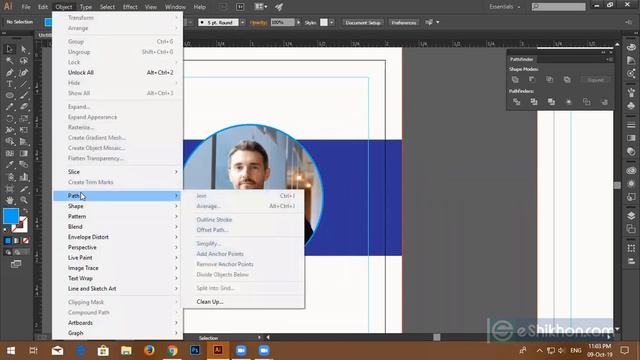Select the Zoom tool magnifier
Screen dimensions: 640x360
click(24, 200)
